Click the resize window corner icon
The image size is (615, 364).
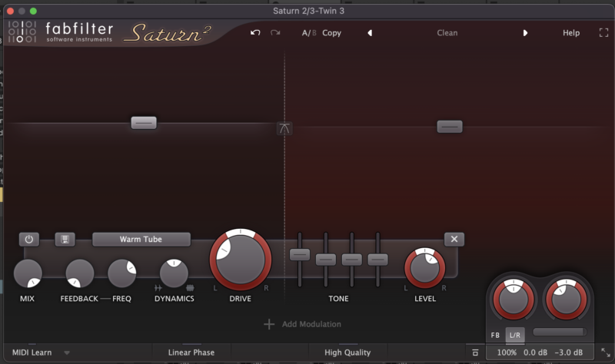coord(606,352)
